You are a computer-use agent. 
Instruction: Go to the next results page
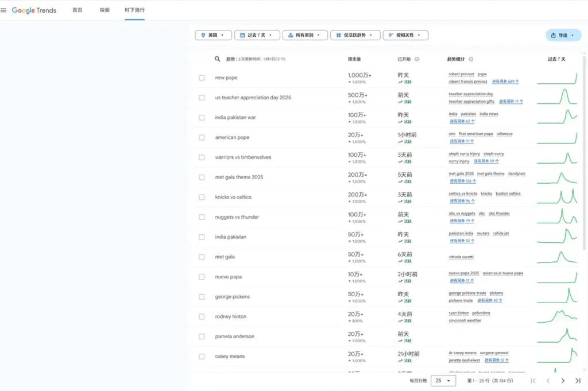563,381
